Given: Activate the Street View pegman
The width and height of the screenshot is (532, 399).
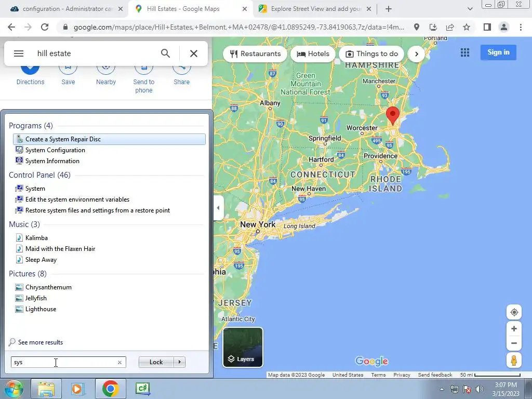Looking at the screenshot, I should pos(514,361).
